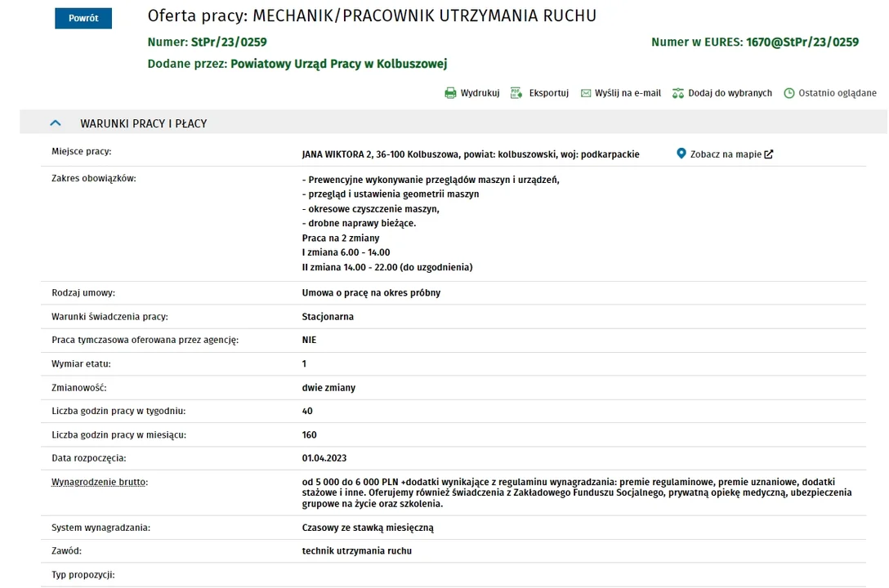
Task: Click Czasowy ze stawką miesięczną value
Action: [x=368, y=528]
